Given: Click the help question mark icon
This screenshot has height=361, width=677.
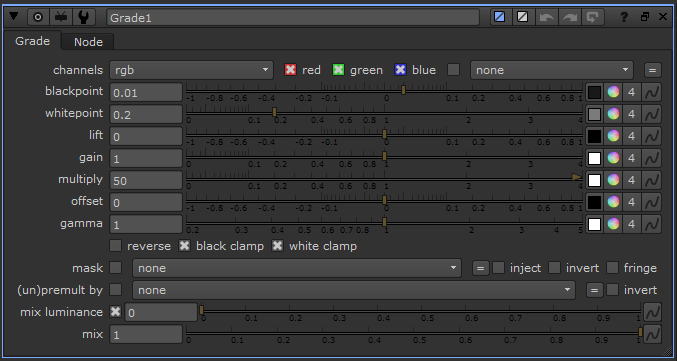Looking at the screenshot, I should point(624,17).
